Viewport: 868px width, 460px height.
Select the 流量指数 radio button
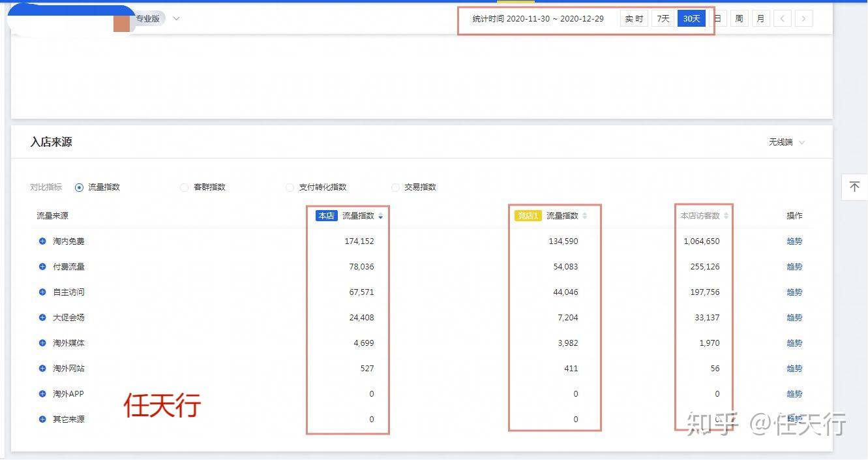80,187
